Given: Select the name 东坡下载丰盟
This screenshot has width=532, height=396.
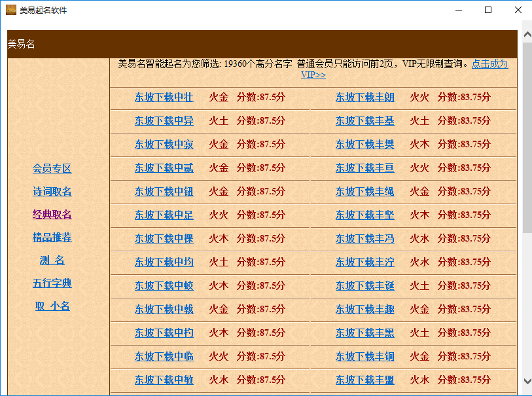Looking at the screenshot, I should coord(364,380).
